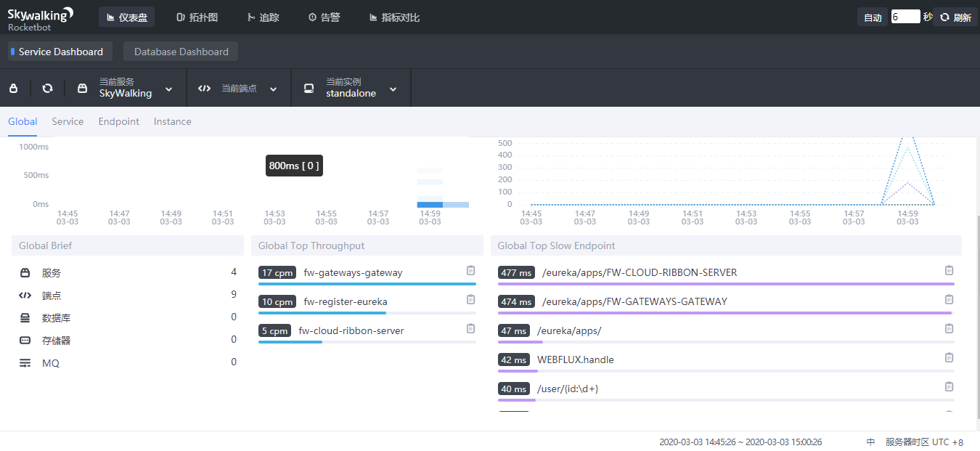The width and height of the screenshot is (980, 451).
Task: Click clipboard icon for /user/{id:\d+} endpoint
Action: coord(949,387)
